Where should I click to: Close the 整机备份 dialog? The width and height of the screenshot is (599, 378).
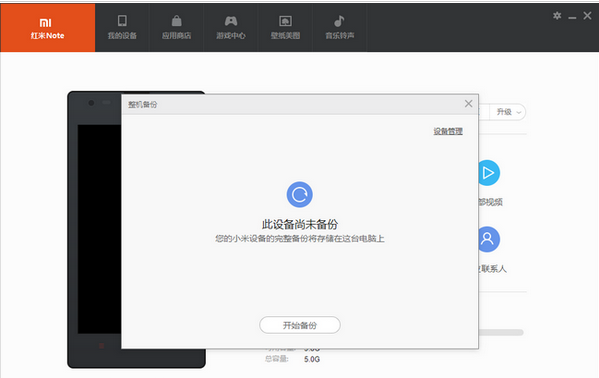(469, 104)
